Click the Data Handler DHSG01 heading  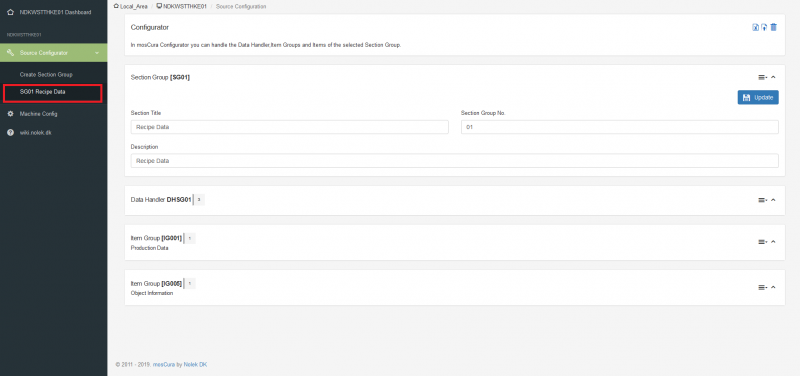[161, 200]
